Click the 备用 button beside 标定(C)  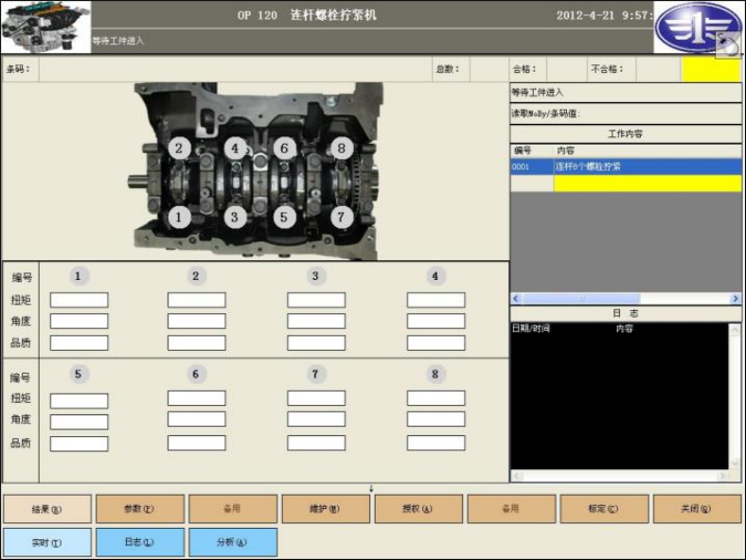[511, 509]
